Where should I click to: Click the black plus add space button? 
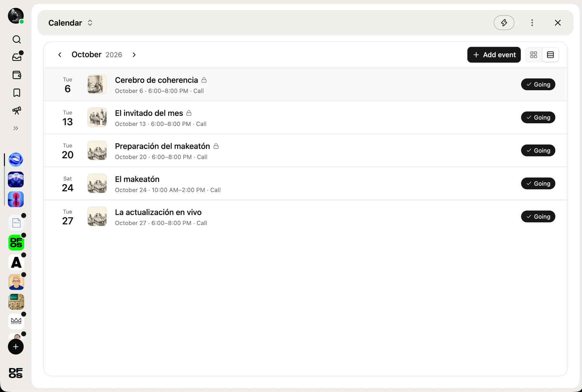click(x=16, y=347)
